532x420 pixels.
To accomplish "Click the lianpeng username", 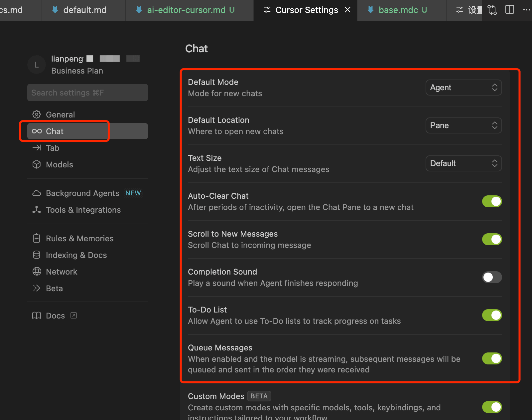I will click(x=67, y=59).
